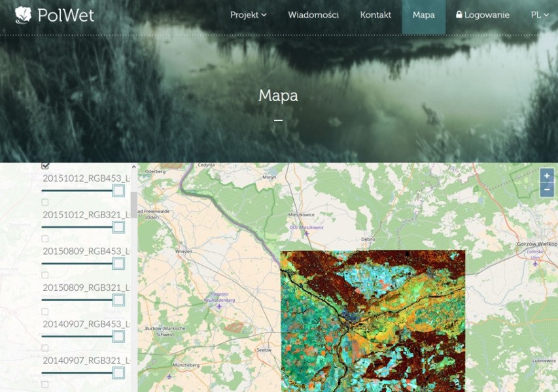
Task: Click the Mapa page heading
Action: point(278,95)
